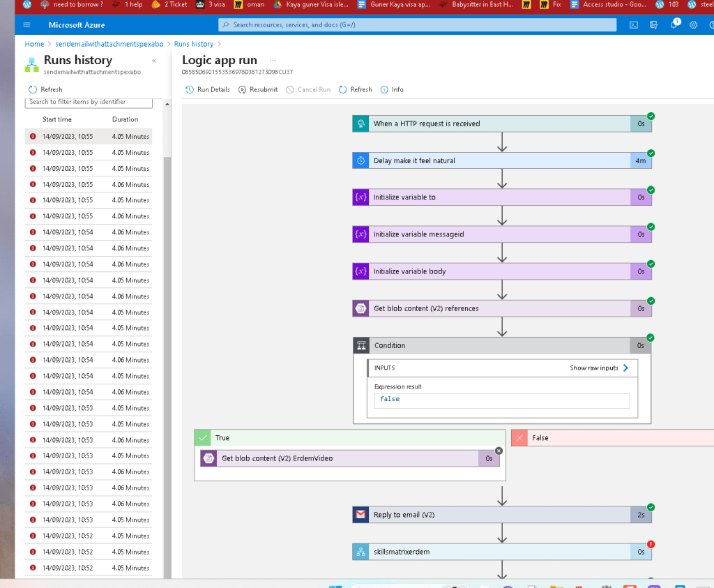Open the Azure portal hamburger menu

point(27,25)
